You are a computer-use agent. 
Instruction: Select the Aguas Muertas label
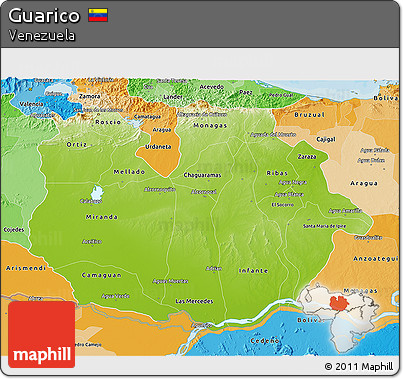170,281
